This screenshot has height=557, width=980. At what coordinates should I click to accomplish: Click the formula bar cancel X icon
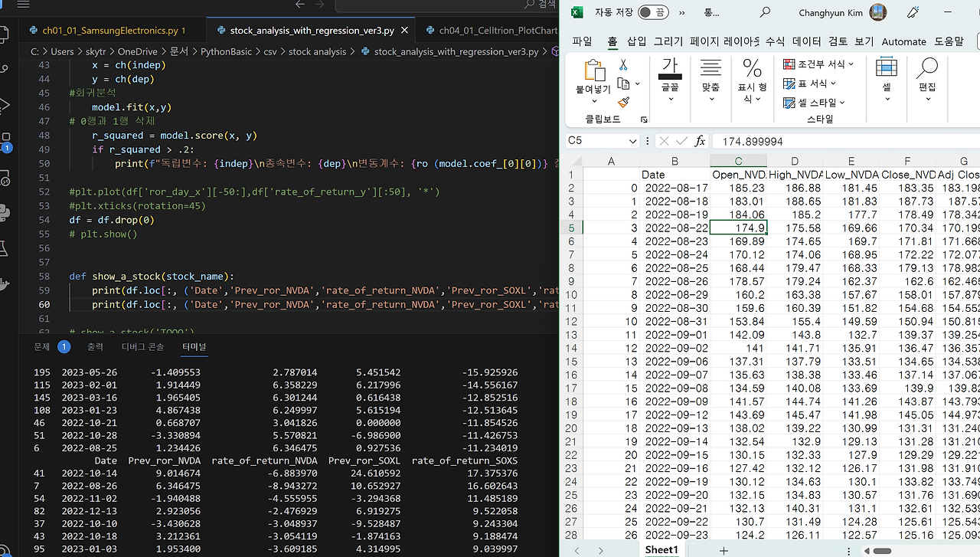point(664,141)
